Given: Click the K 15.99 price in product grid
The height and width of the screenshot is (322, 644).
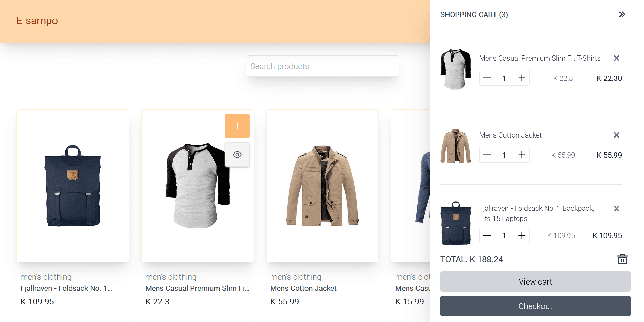Looking at the screenshot, I should 410,302.
